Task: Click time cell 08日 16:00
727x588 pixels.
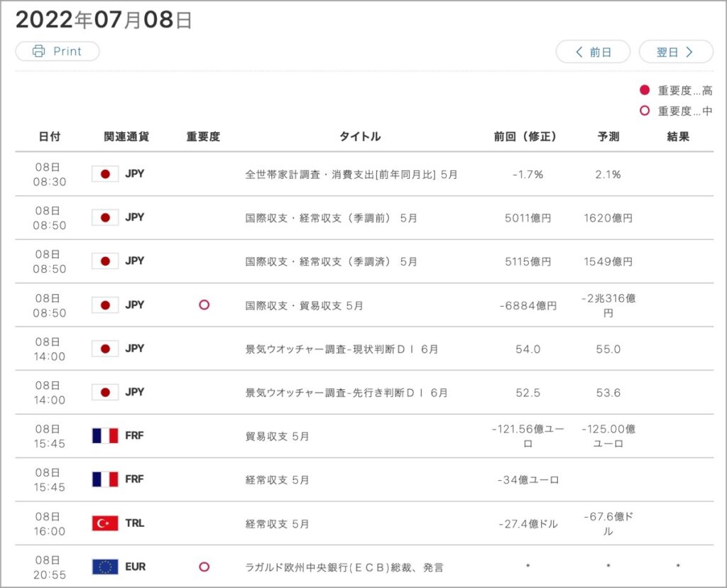Action: (x=50, y=524)
